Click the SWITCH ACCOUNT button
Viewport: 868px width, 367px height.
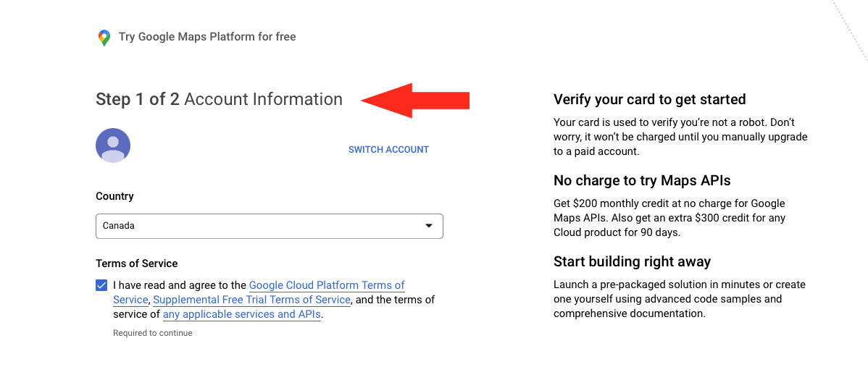coord(388,150)
